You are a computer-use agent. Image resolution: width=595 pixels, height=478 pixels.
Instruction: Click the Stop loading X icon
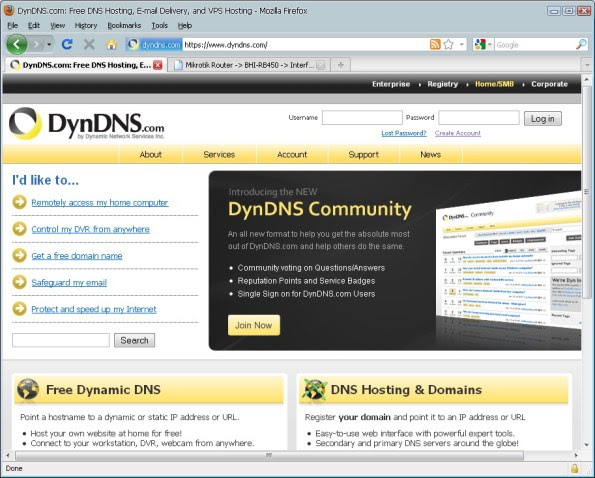tap(89, 44)
